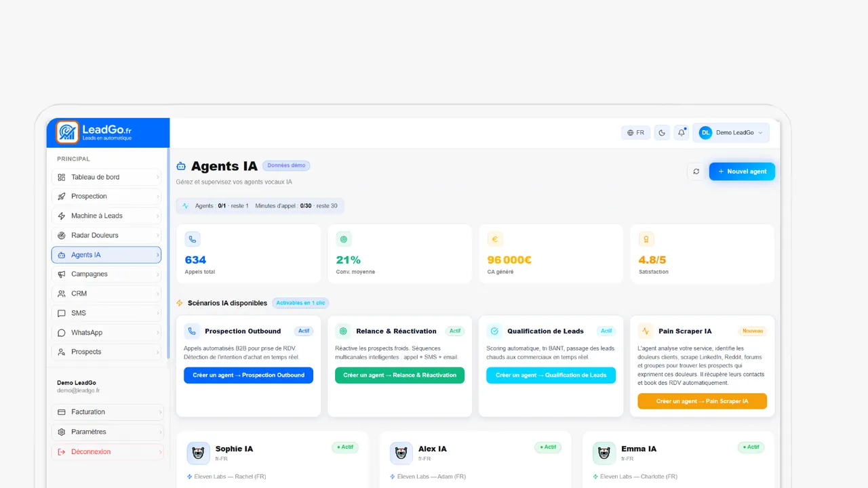Click the euro icon above CA généré
Screen dimensions: 868x488
(x=495, y=239)
